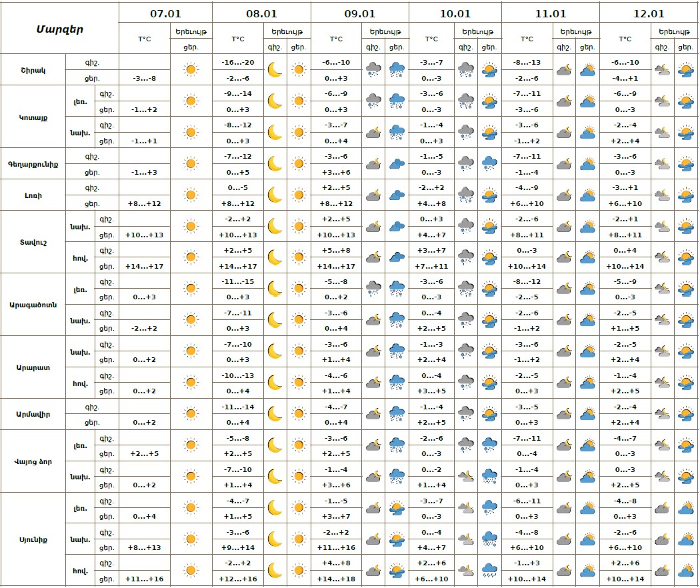Viewport: 700px width, 588px height.
Task: Select Արմավիր daytime snow cloud icon on 09.01
Action: click(397, 415)
